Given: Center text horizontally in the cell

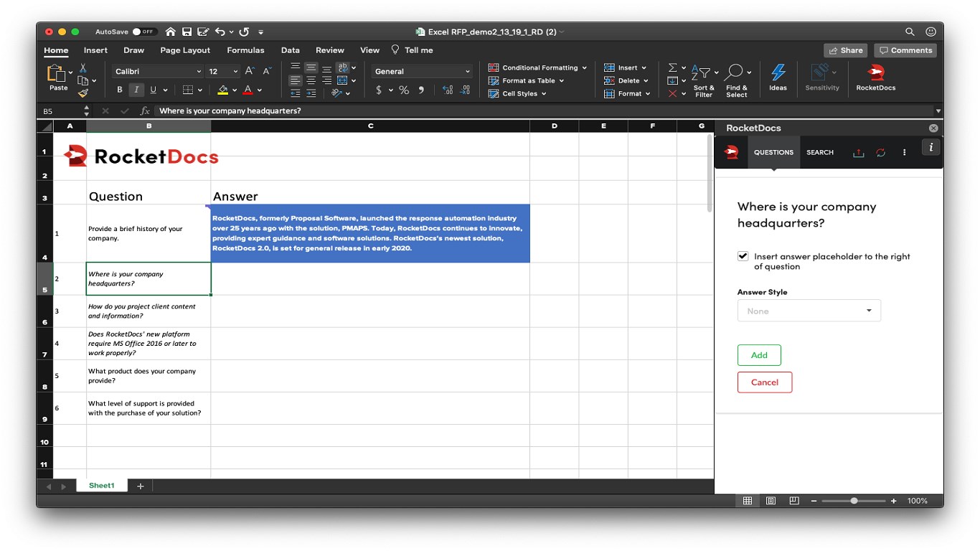Looking at the screenshot, I should click(x=311, y=80).
